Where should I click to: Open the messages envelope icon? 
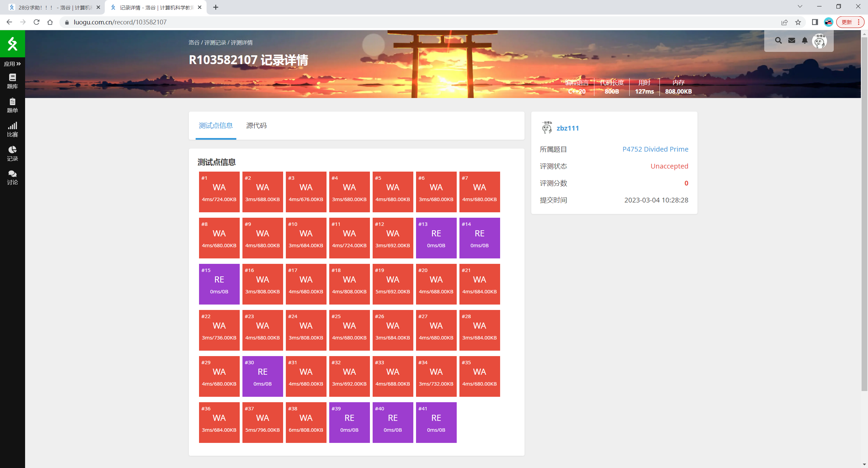click(x=792, y=41)
